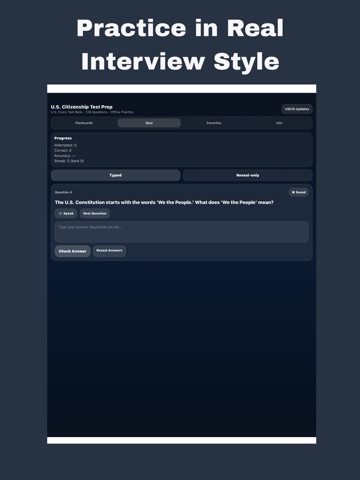Click the 'Streak: 0' stat line
Viewport: 360px width, 480px height.
(69, 161)
